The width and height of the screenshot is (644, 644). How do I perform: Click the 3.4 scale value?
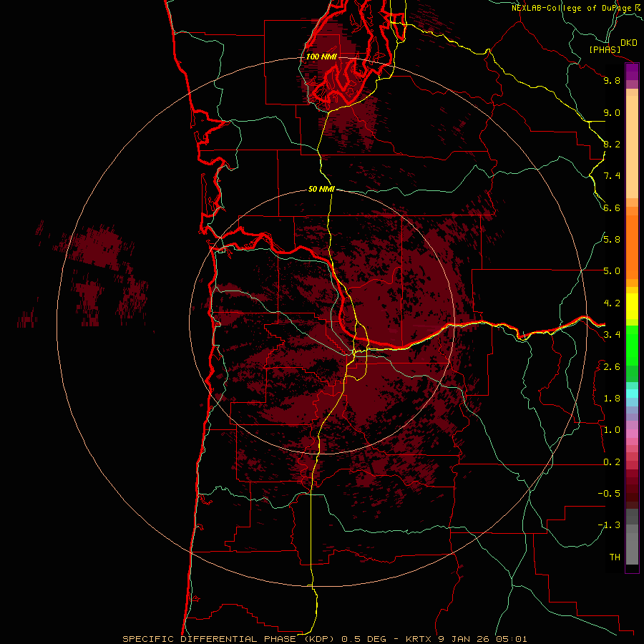612,335
